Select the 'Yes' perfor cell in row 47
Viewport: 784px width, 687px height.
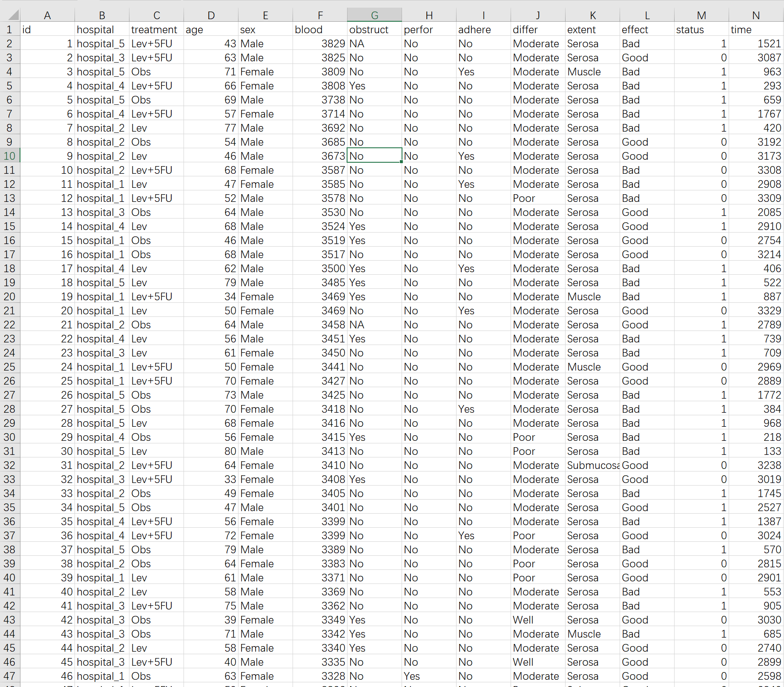point(429,676)
